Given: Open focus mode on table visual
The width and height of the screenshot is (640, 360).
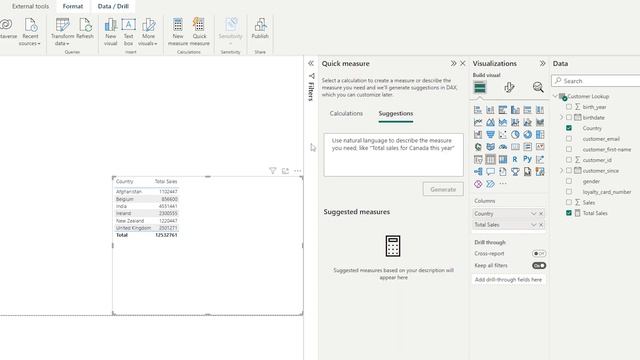Looking at the screenshot, I should coord(285,171).
